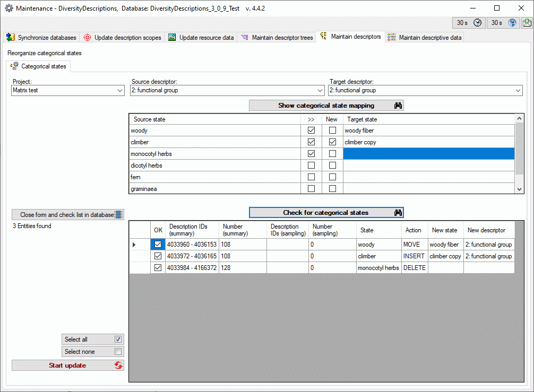Screen dimensions: 534x392
Task: Click the gears icon on Categorical states tab
Action: 14,66
